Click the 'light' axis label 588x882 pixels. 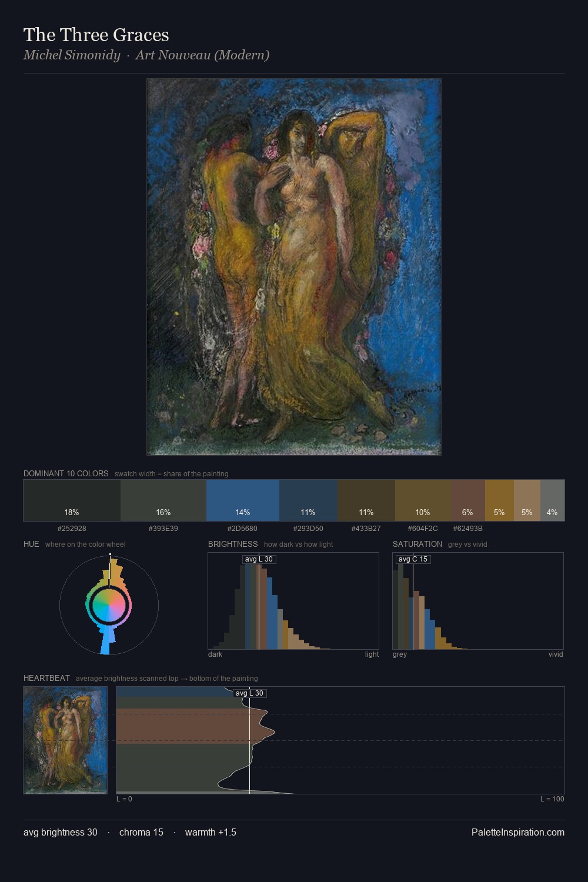[x=372, y=654]
